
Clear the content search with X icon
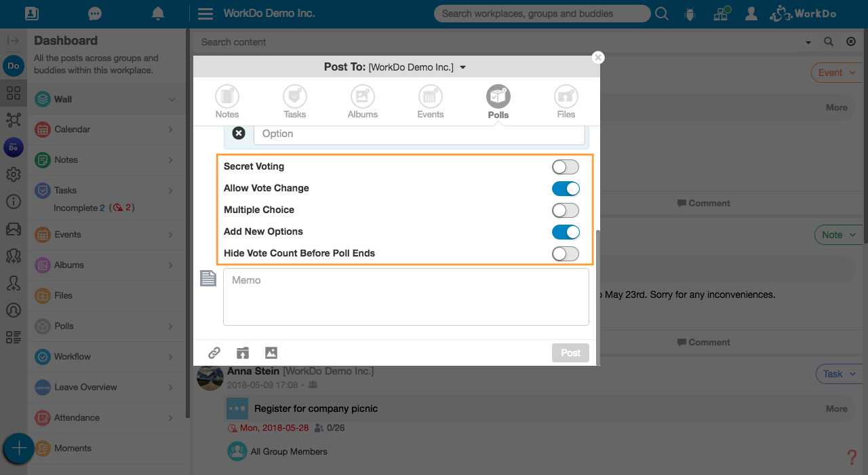point(851,42)
